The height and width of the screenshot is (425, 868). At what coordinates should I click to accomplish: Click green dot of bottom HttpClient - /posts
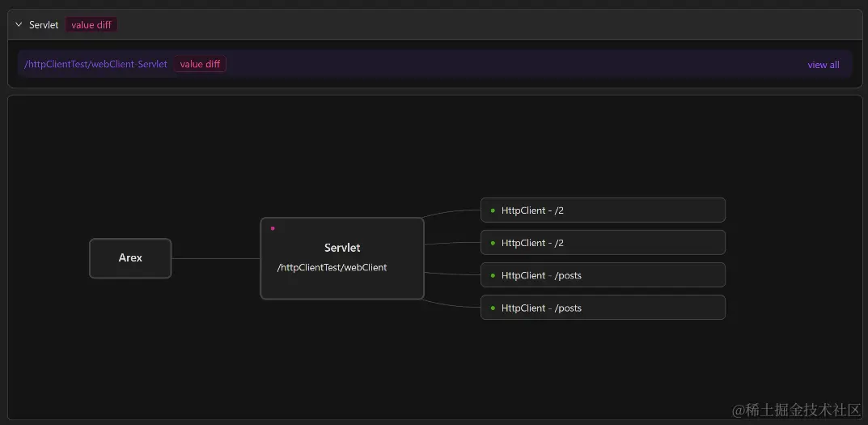pos(493,308)
